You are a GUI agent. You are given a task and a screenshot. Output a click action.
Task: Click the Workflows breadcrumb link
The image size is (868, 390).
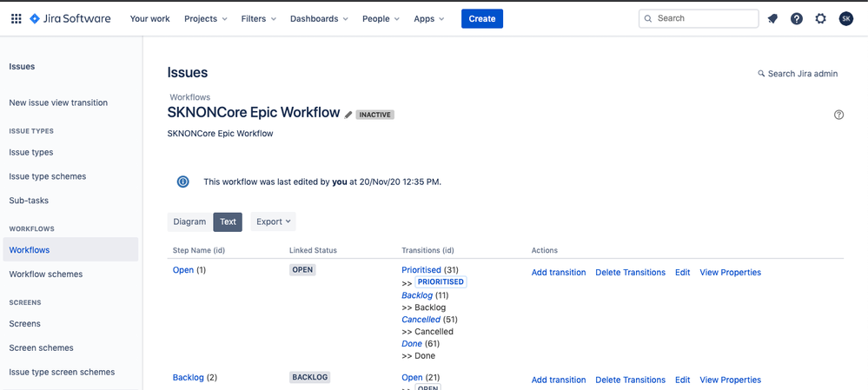[190, 97]
